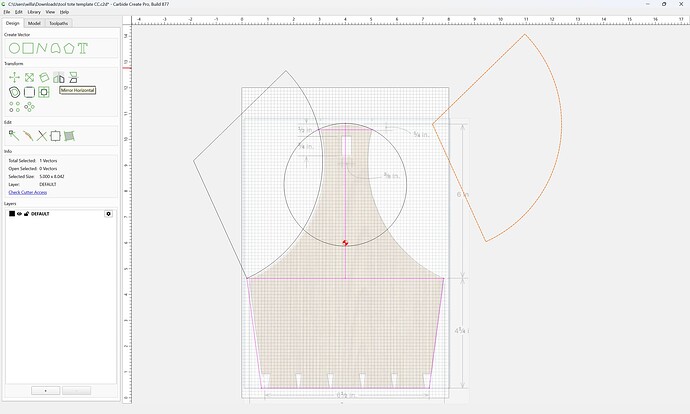The image size is (690, 414).
Task: Click the 'Layer:' DEFAULT info value
Action: coord(48,184)
